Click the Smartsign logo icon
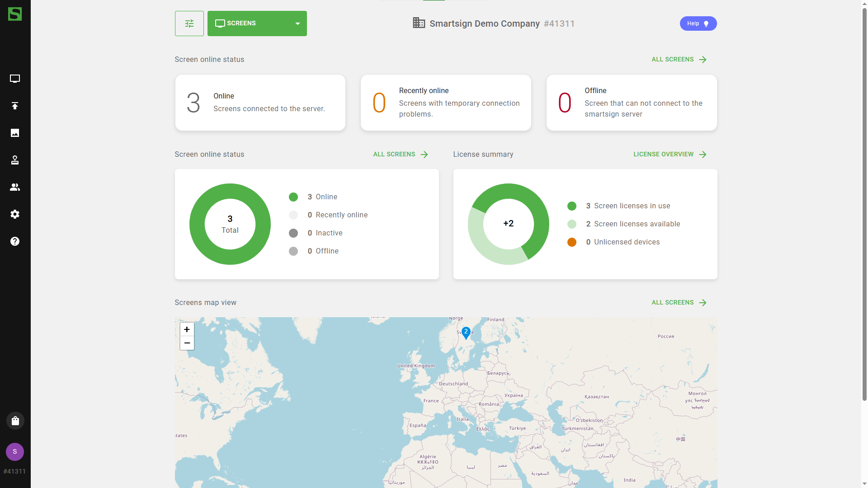The width and height of the screenshot is (868, 488). 15,14
